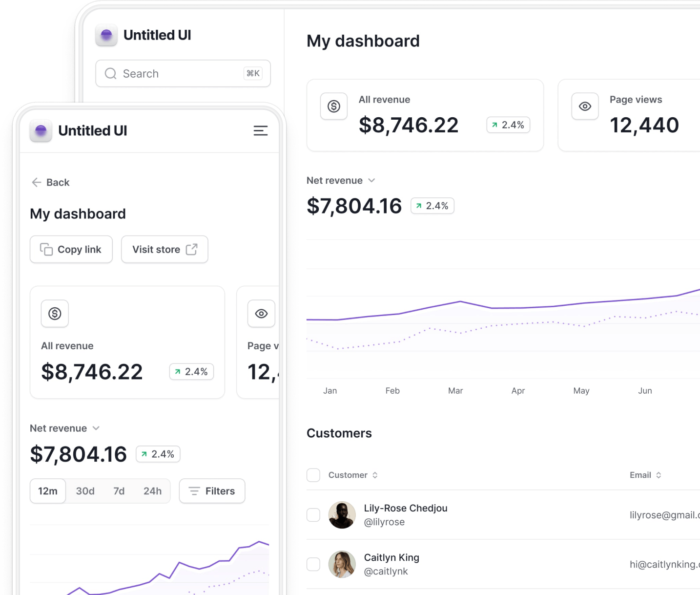Open the mobile Net revenue dropdown
The image size is (700, 595).
pos(96,428)
